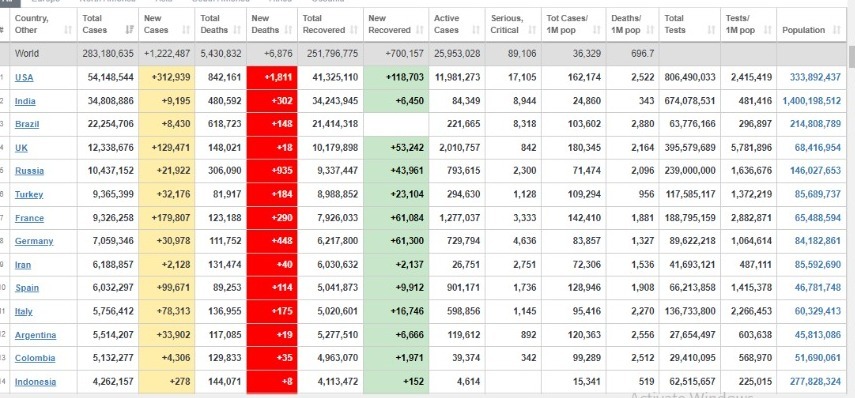Screen dimensions: 855x398
Task: Sort by Serious, Critical arrows icon
Action: tap(533, 30)
